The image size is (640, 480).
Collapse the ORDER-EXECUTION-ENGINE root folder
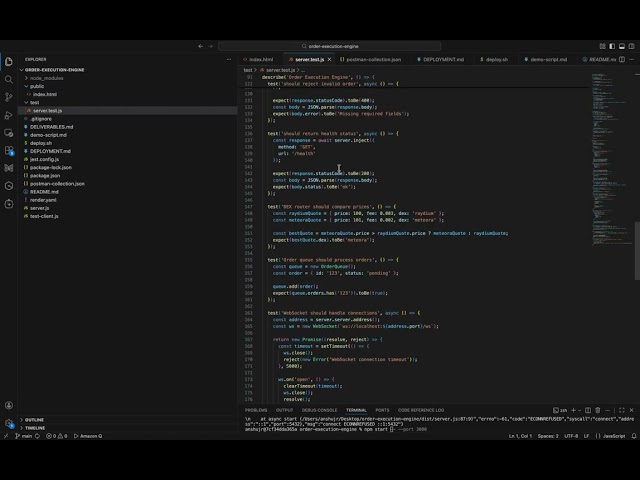point(22,70)
